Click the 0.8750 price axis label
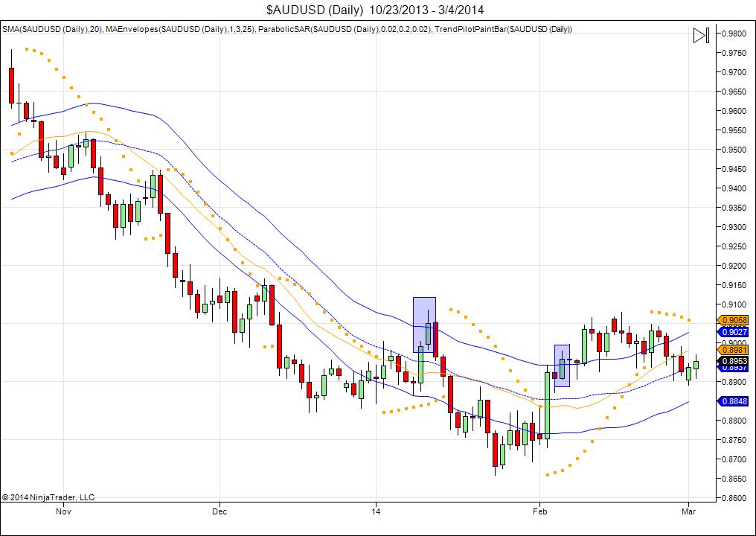The width and height of the screenshot is (756, 536). pyautogui.click(x=734, y=439)
